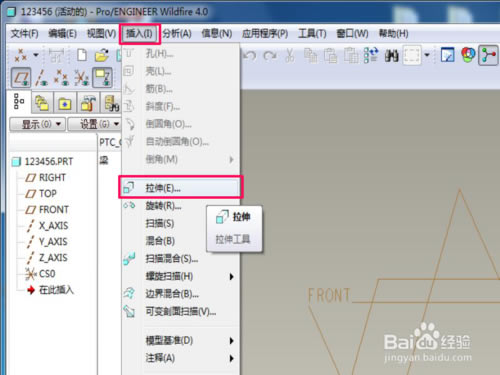Open the 设置(G) dropdown in navigator
The height and width of the screenshot is (375, 500).
[95, 124]
